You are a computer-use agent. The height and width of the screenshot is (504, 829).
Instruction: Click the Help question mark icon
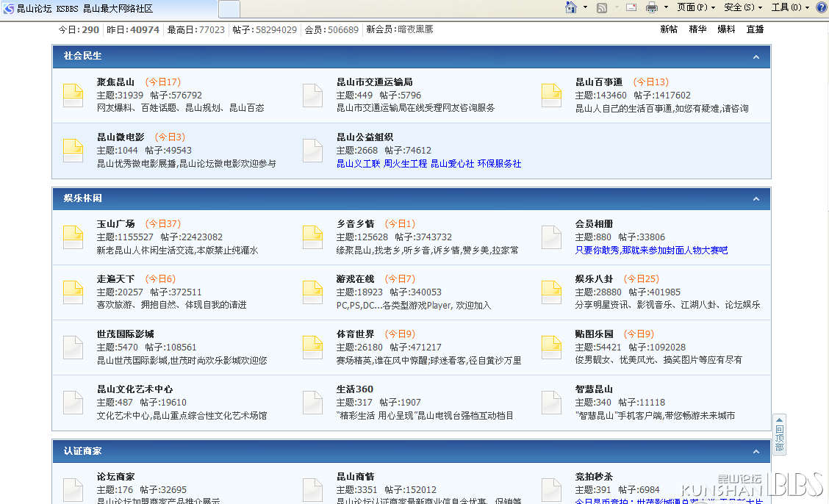click(x=822, y=7)
